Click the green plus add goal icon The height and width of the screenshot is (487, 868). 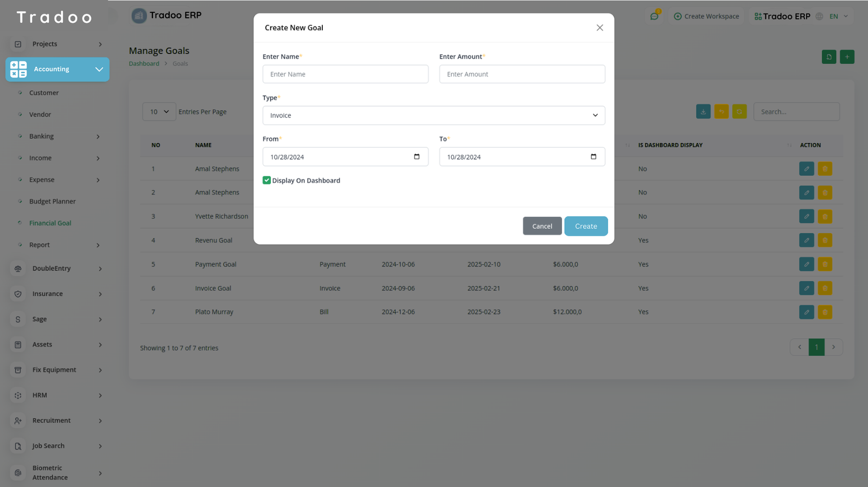pyautogui.click(x=847, y=57)
